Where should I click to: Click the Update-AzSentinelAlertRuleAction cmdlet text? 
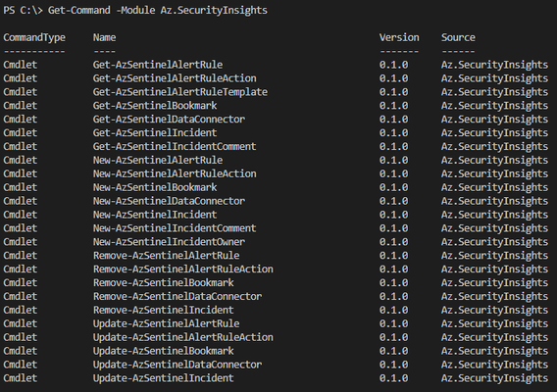click(x=183, y=337)
